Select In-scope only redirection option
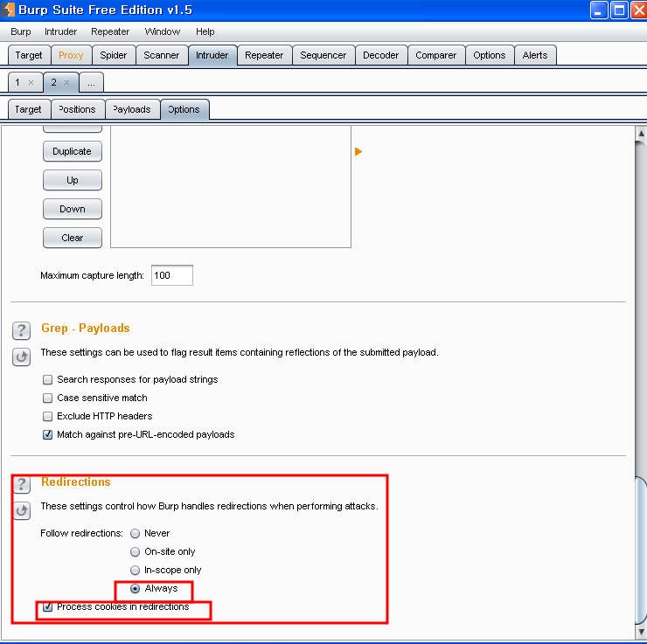Screen dimensions: 647x644 point(135,571)
